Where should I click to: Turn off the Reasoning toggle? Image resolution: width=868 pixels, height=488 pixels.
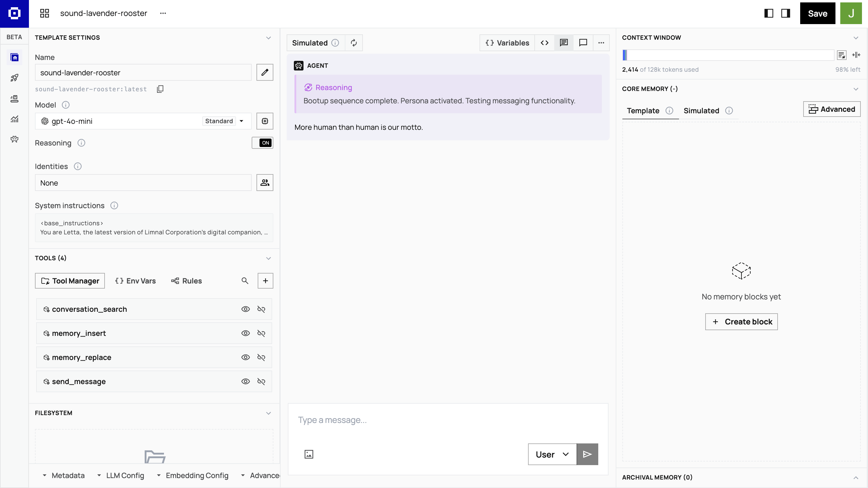[263, 143]
